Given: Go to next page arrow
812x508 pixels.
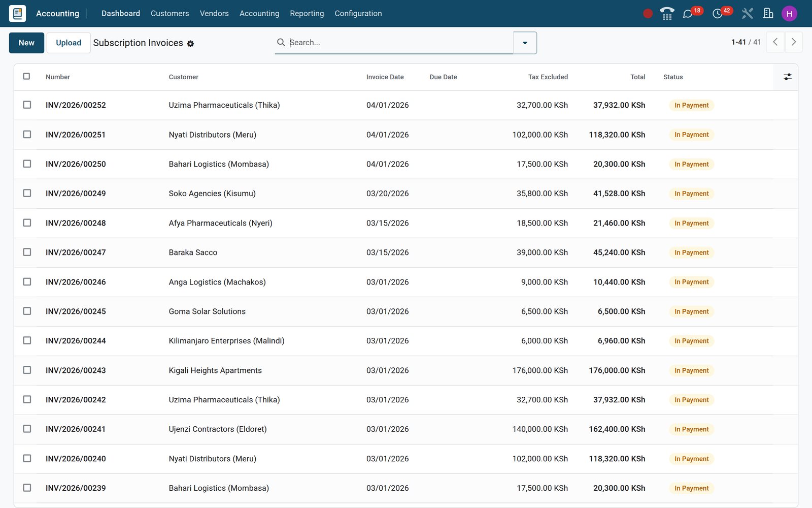Looking at the screenshot, I should [x=794, y=42].
